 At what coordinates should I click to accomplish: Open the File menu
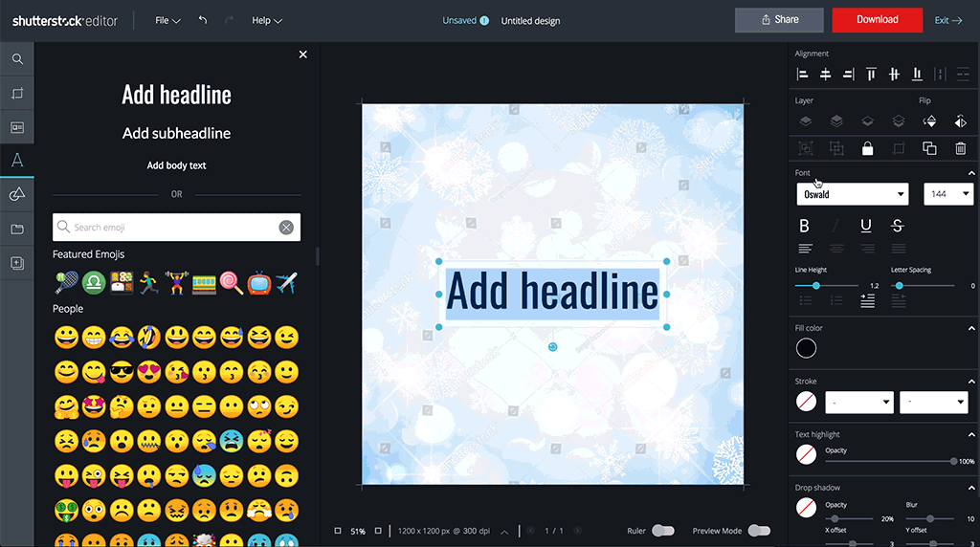tap(167, 21)
